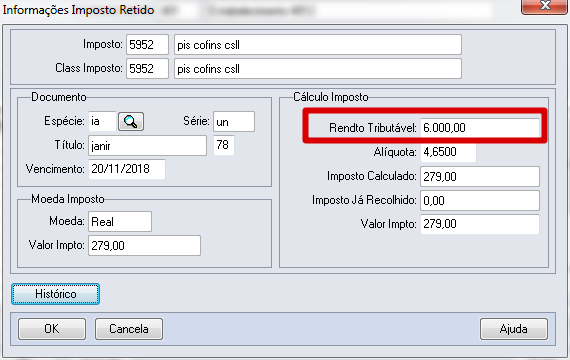Open the Histórico button
The height and width of the screenshot is (360, 570).
(55, 294)
